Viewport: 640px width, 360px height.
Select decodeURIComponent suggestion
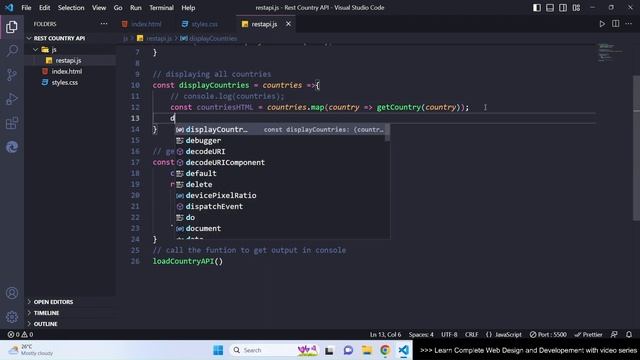coord(280,162)
